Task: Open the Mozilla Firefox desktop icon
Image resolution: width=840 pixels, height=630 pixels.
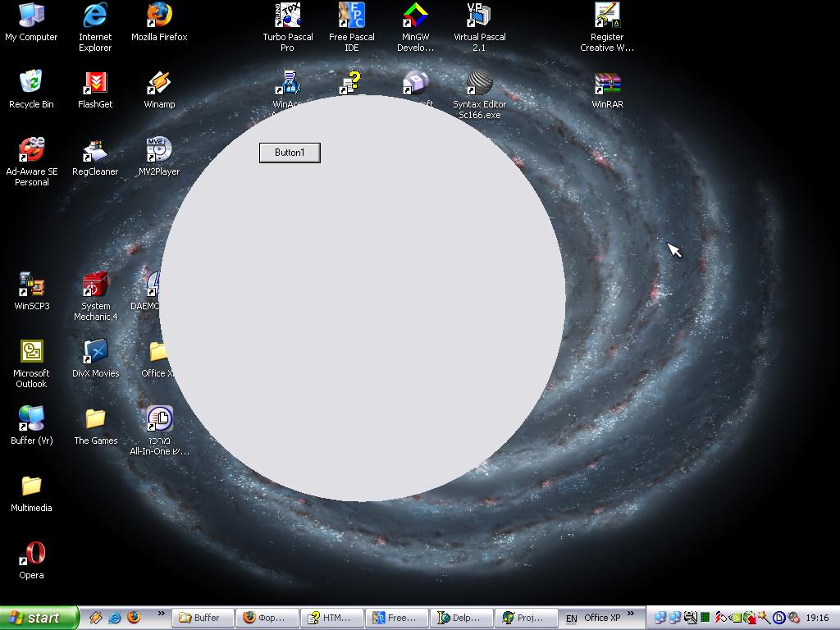Action: (x=159, y=16)
